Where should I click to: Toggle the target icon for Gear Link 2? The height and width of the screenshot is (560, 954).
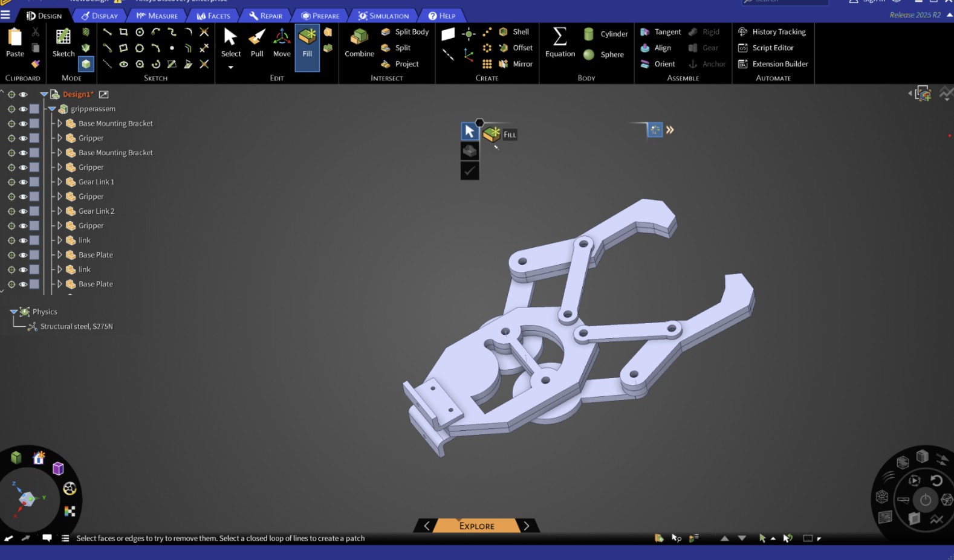pyautogui.click(x=11, y=211)
